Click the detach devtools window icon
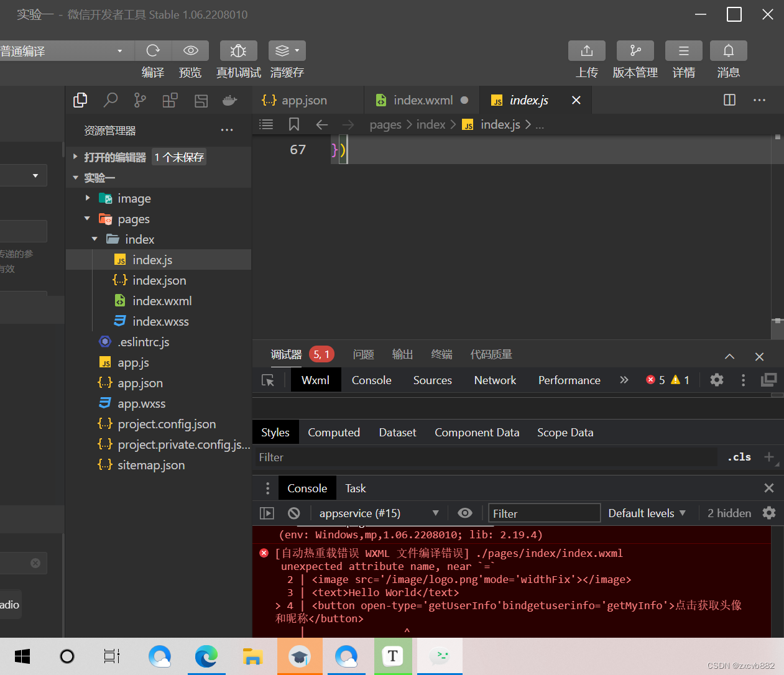This screenshot has height=675, width=784. (769, 380)
